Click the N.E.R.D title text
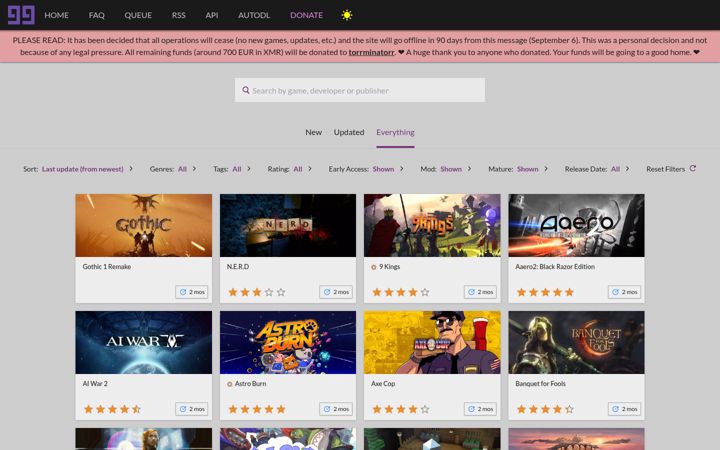This screenshot has height=450, width=720. tap(238, 267)
